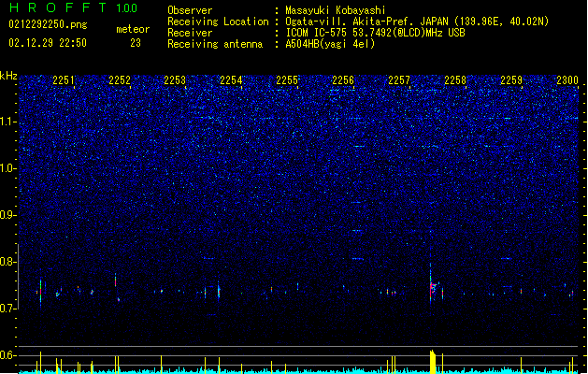The height and width of the screenshot is (374, 588).
Task: Click observer name Masayuki Kobayashi
Action: point(336,10)
